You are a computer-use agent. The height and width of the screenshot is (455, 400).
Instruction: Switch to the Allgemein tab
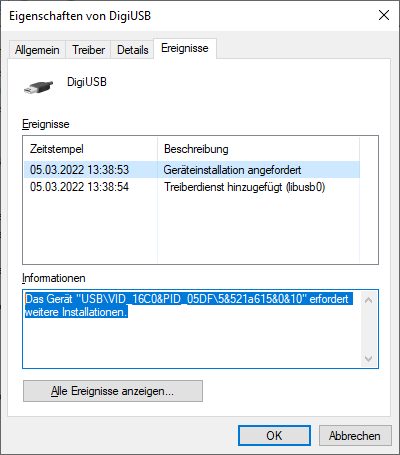click(x=37, y=50)
